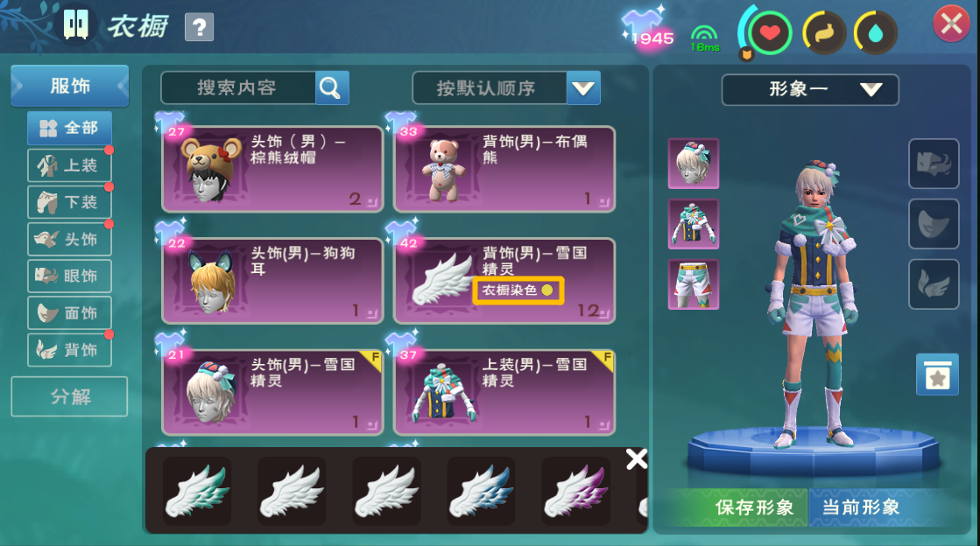Click the 分解 button

click(x=69, y=396)
